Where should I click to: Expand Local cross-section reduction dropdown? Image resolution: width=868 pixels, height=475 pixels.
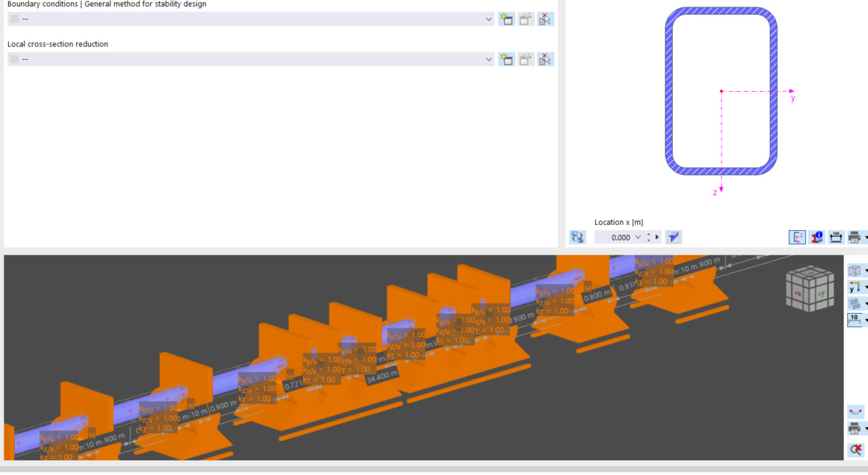pos(489,59)
